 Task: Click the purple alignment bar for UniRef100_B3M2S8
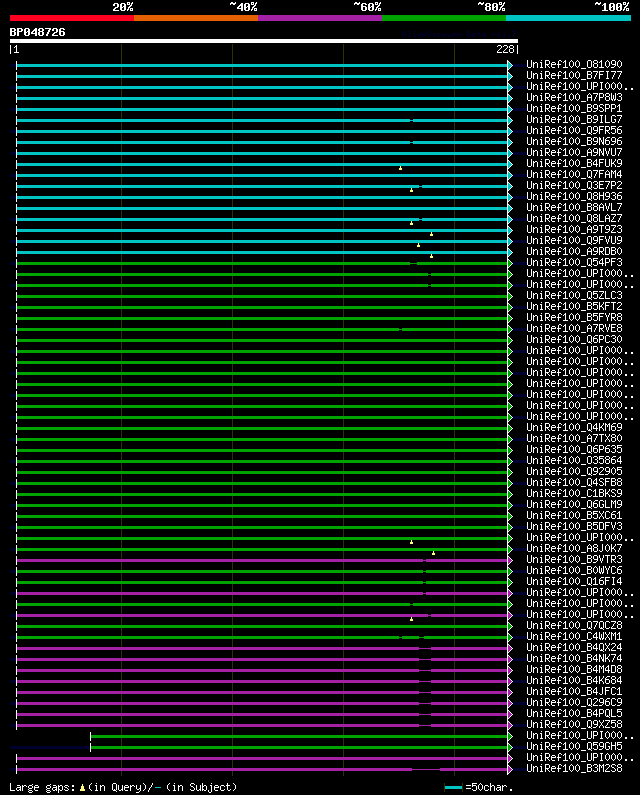[262, 770]
